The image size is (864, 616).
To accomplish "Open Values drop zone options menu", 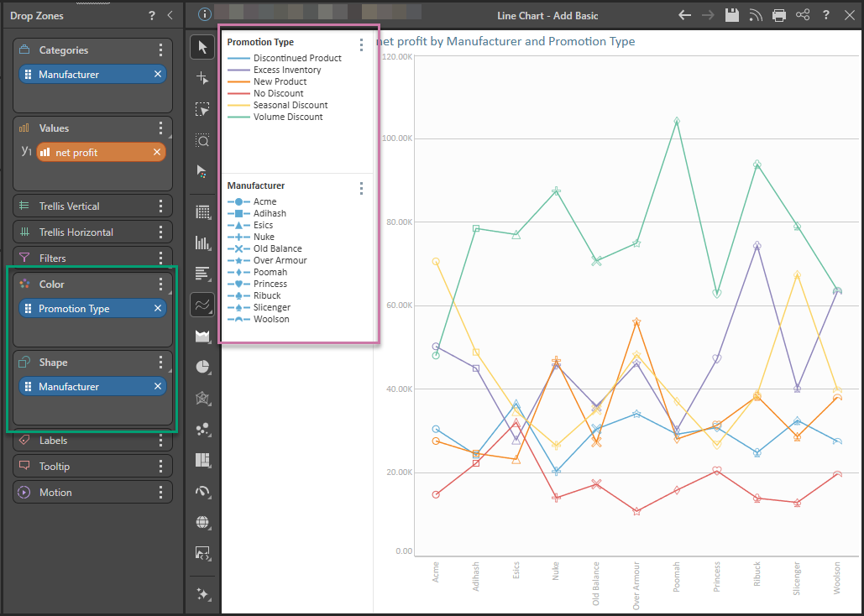I will (x=160, y=128).
